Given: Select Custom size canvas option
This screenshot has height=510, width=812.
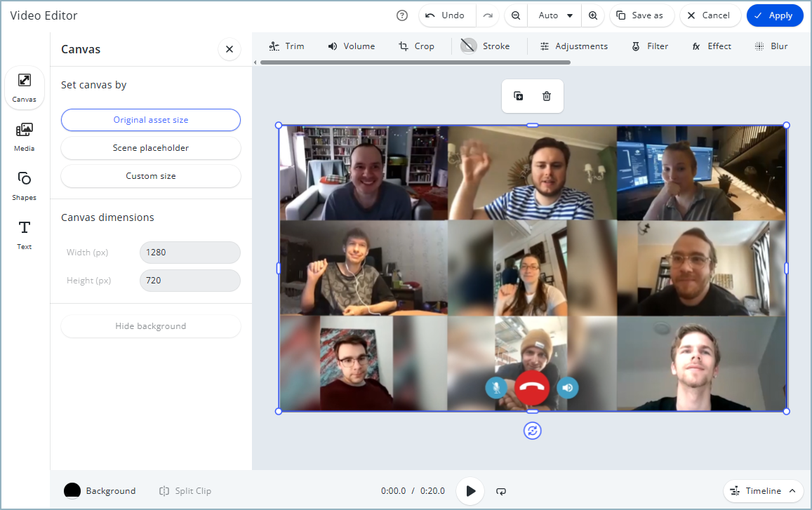Looking at the screenshot, I should (x=151, y=176).
